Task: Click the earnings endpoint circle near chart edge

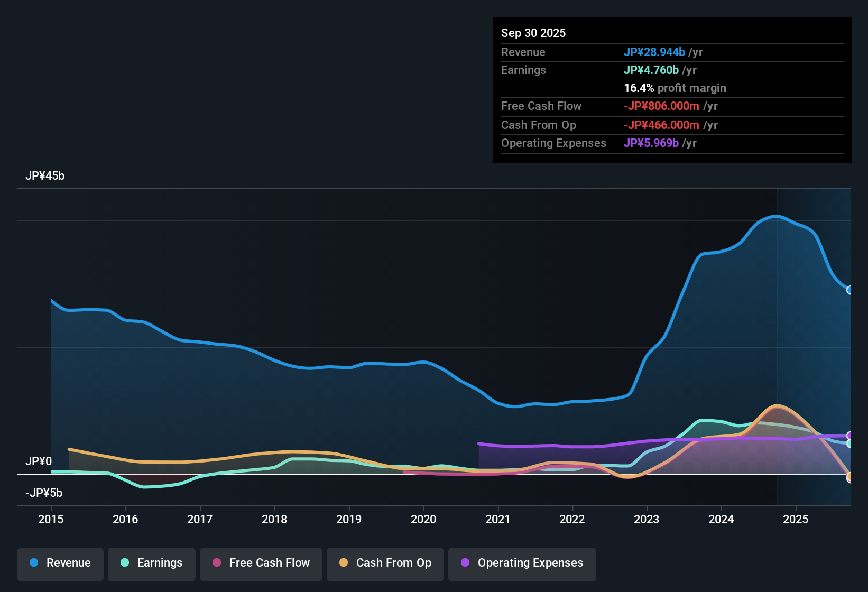Action: click(850, 443)
